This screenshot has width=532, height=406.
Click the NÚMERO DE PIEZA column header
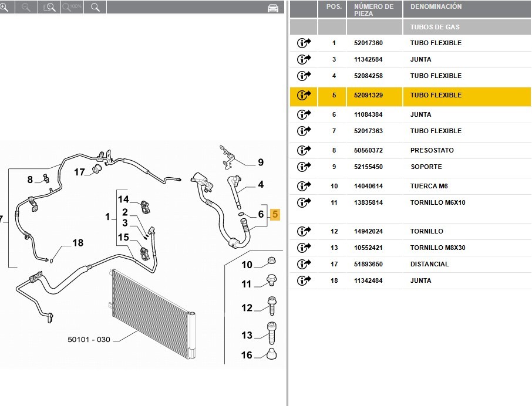374,10
